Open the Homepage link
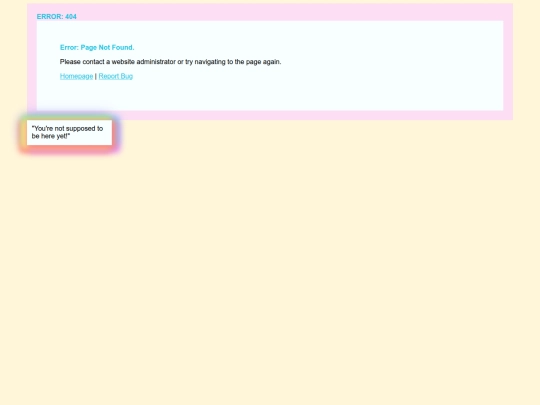This screenshot has height=405, width=540. coord(76,76)
